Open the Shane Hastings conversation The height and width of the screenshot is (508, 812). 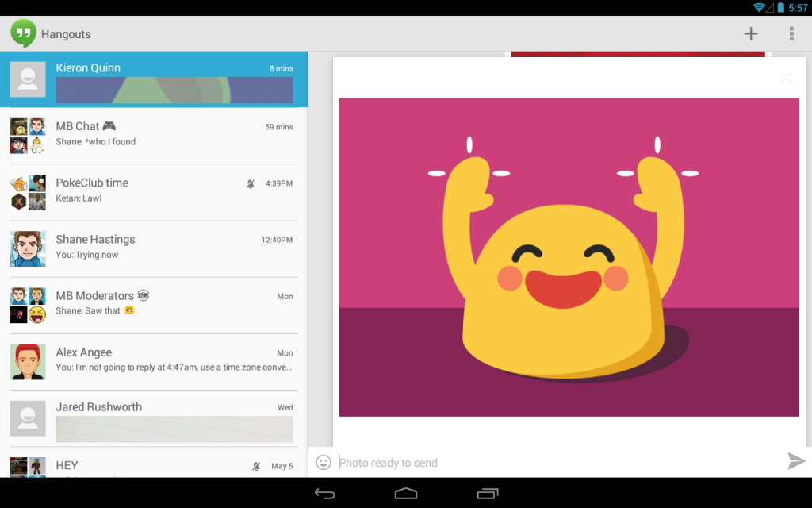coord(155,248)
